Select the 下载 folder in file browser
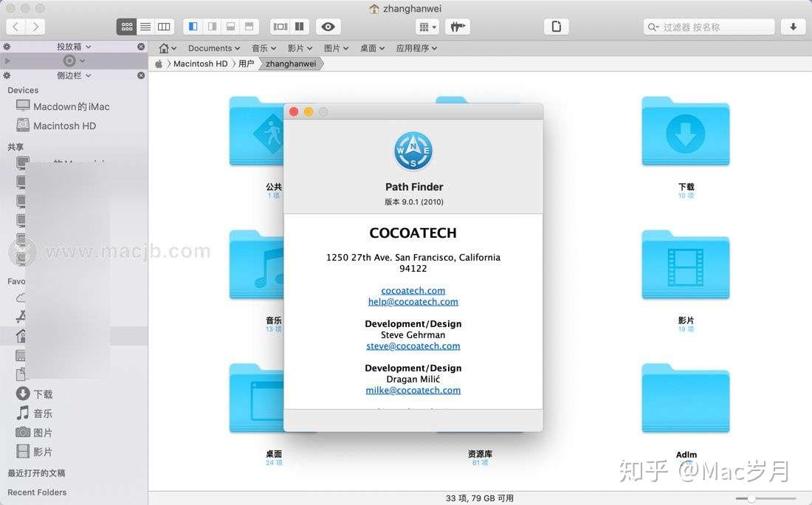 pos(686,131)
